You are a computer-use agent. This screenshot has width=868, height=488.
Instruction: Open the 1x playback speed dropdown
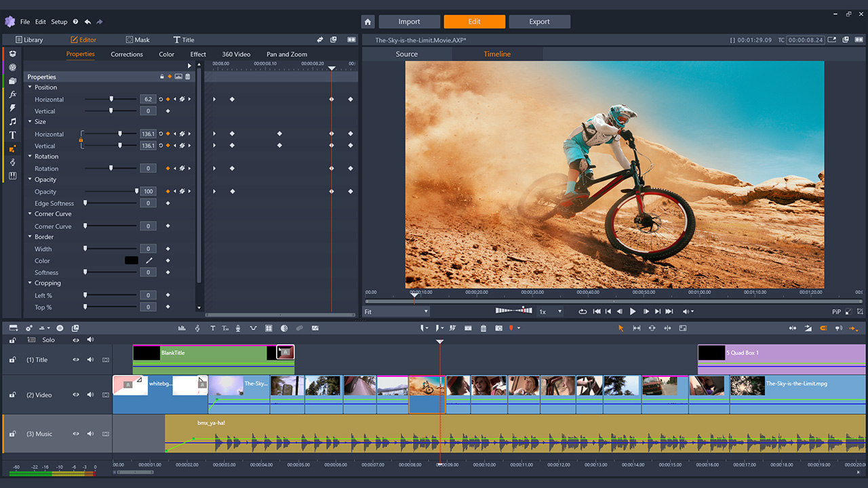pyautogui.click(x=550, y=312)
